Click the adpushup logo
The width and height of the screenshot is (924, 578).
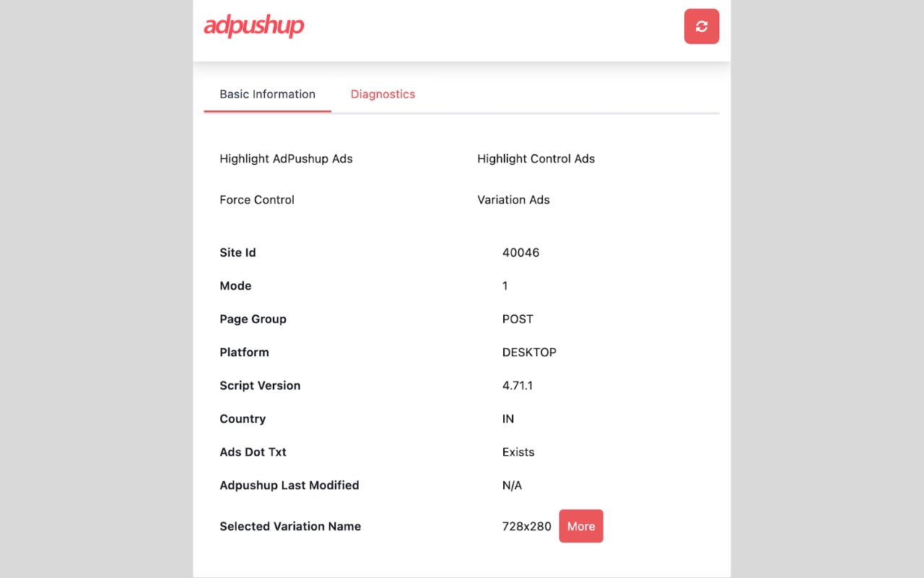pyautogui.click(x=254, y=26)
